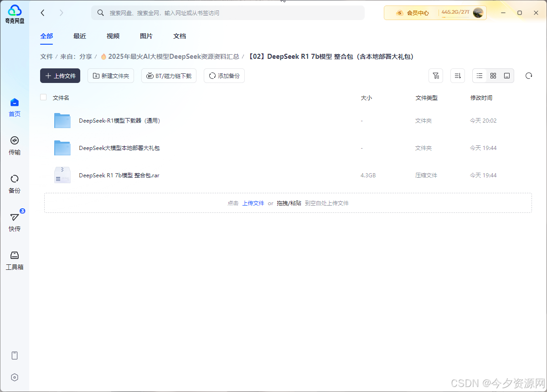The height and width of the screenshot is (392, 547).
Task: Open the sort order icon
Action: pyautogui.click(x=458, y=76)
